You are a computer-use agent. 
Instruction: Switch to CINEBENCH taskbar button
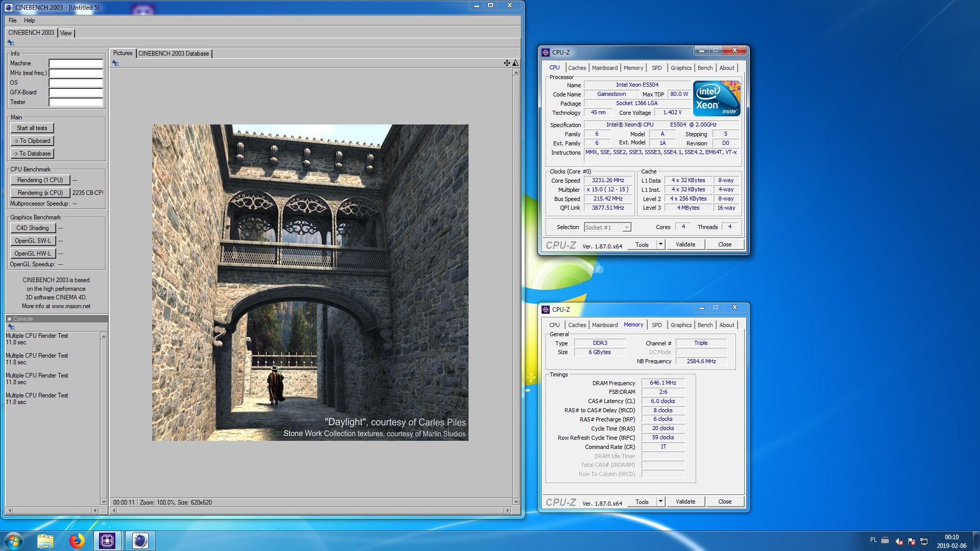pyautogui.click(x=140, y=541)
